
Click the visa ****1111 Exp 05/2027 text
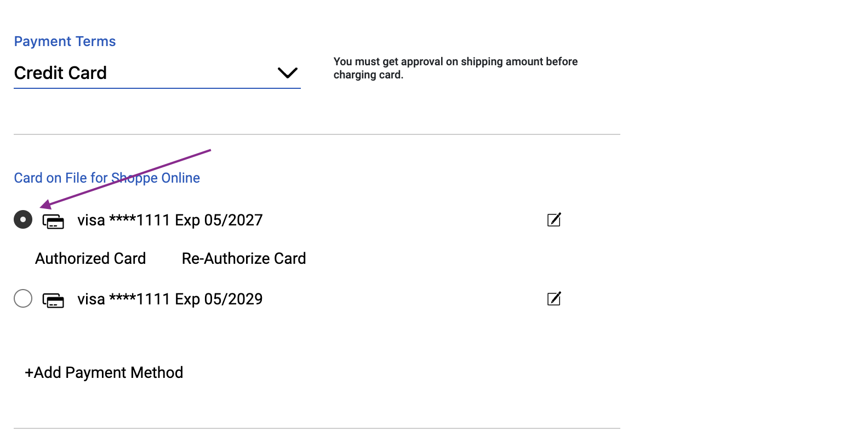click(x=169, y=220)
